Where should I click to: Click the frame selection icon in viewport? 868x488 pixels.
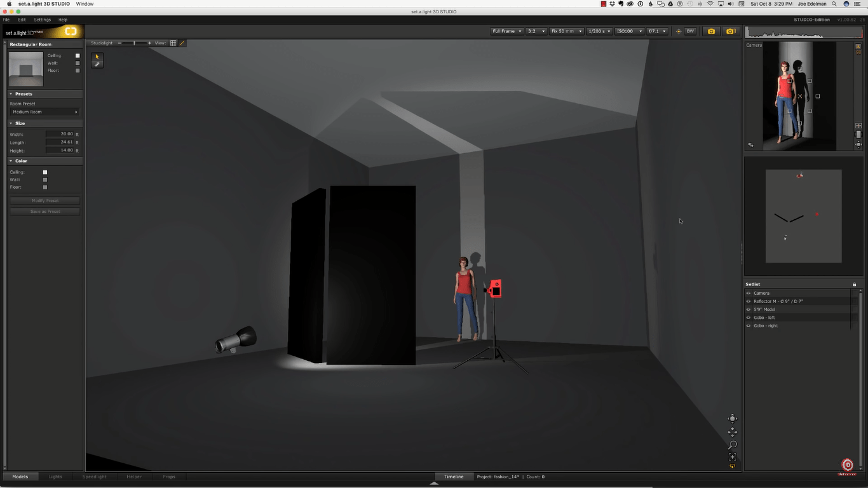coord(733,457)
